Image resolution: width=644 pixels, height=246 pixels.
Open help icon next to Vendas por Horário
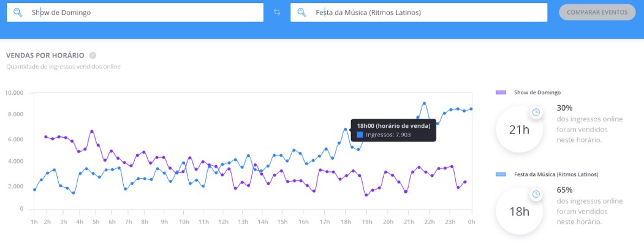pyautogui.click(x=93, y=55)
